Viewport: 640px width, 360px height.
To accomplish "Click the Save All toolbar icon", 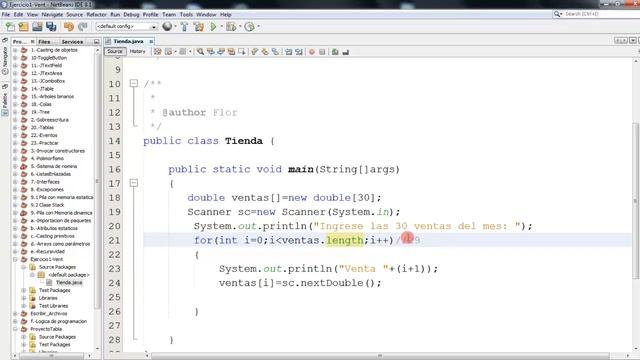I will (51, 27).
